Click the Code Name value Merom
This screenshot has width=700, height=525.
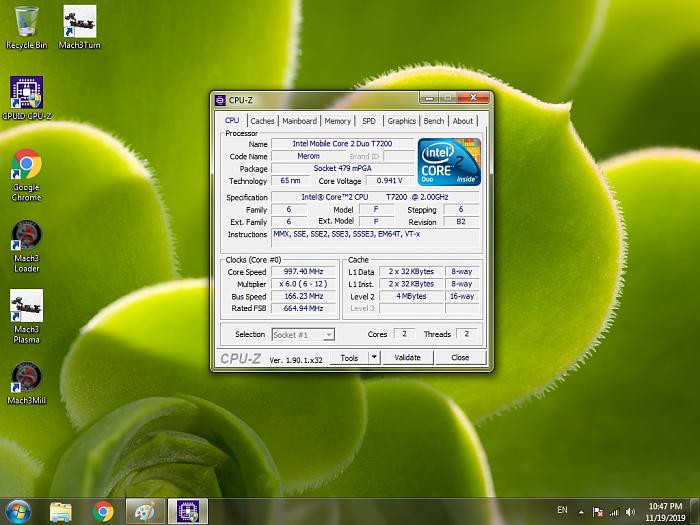308,156
